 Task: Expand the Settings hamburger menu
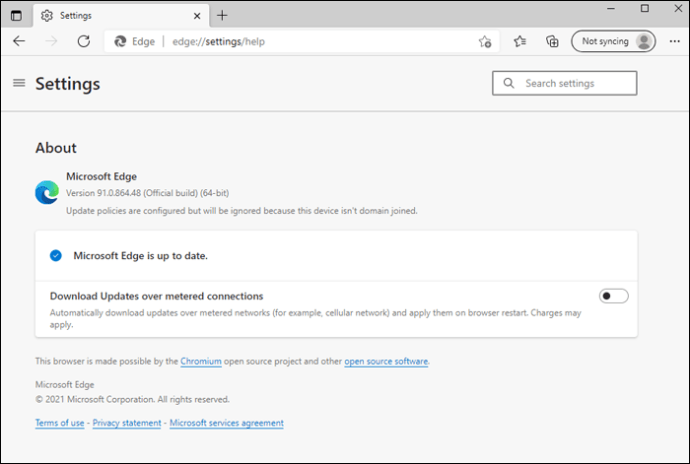click(x=19, y=83)
